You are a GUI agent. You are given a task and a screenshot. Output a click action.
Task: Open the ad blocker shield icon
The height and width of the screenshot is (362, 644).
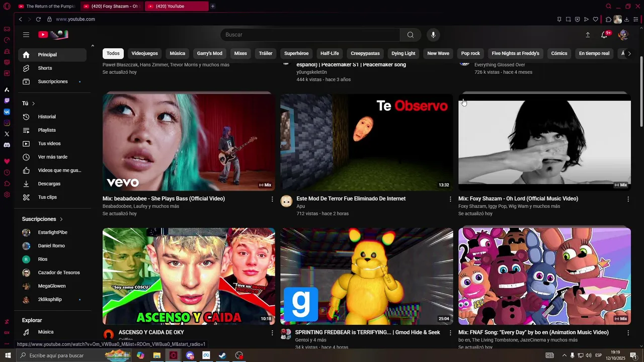pos(577,19)
